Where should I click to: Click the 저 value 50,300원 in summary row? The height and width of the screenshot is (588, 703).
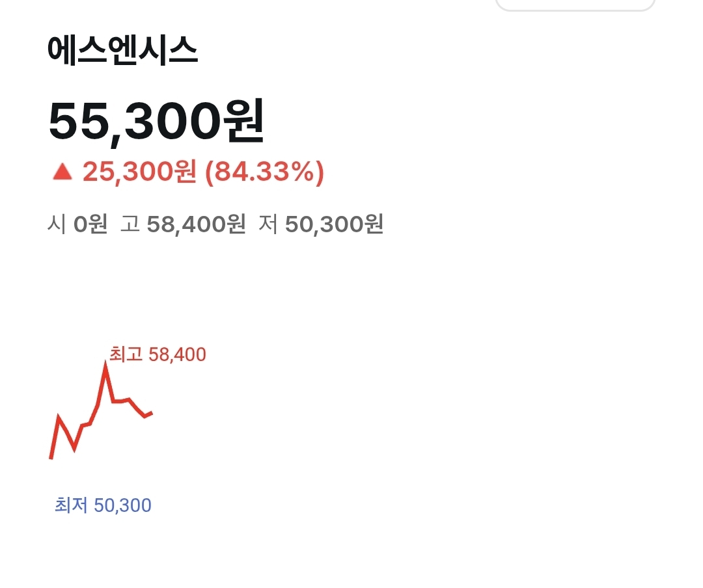pyautogui.click(x=334, y=224)
